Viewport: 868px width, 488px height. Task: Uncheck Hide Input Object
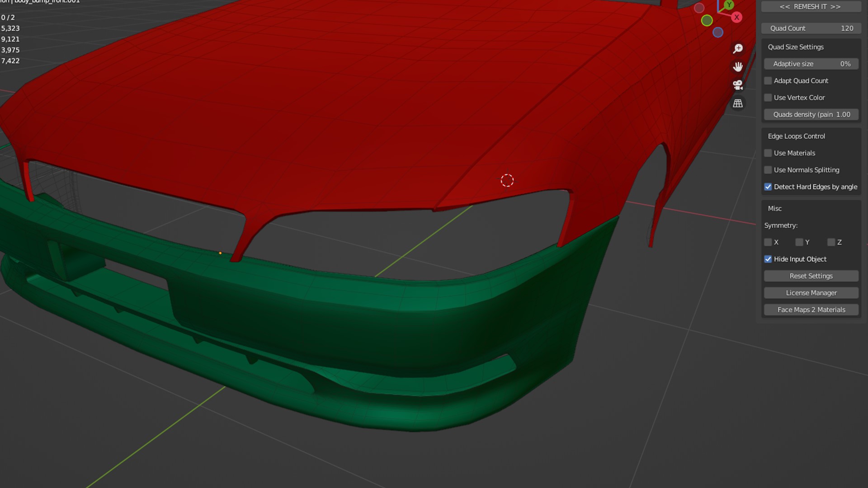click(768, 259)
